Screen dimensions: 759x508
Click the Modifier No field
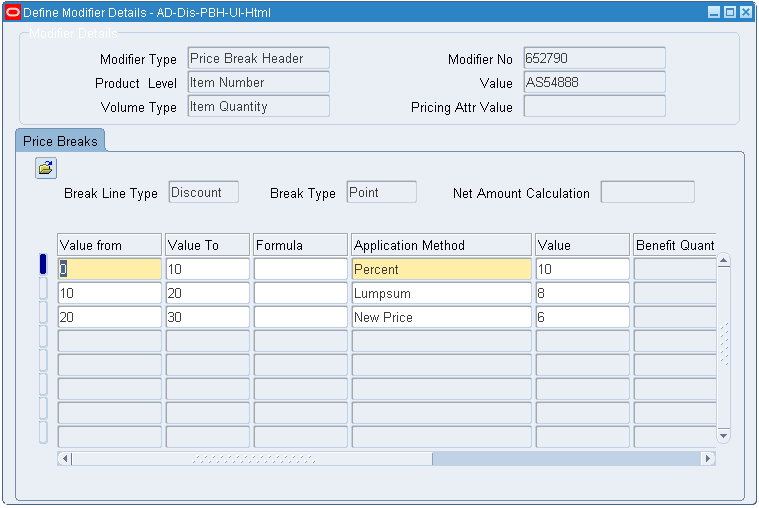coord(594,58)
